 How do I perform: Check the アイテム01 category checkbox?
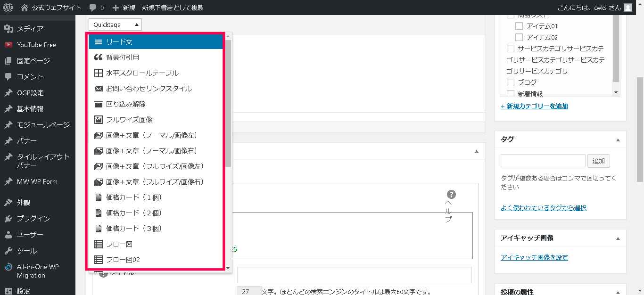point(519,26)
